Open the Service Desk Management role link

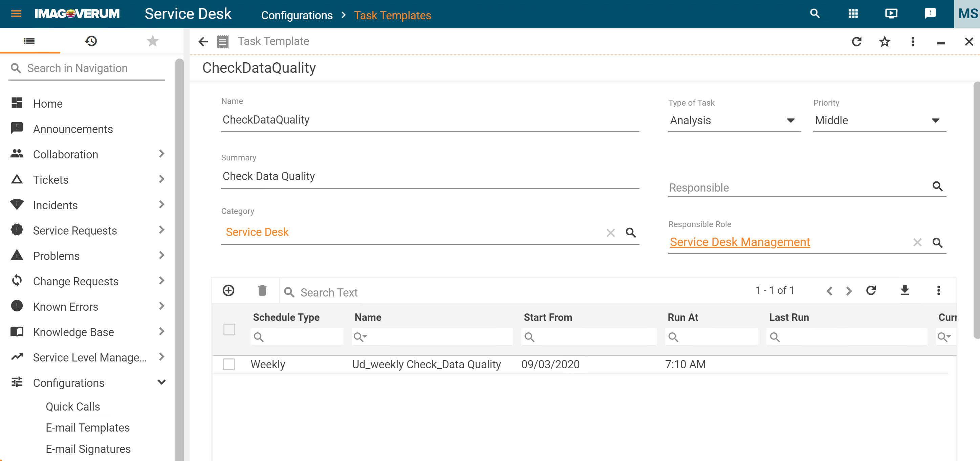tap(740, 242)
